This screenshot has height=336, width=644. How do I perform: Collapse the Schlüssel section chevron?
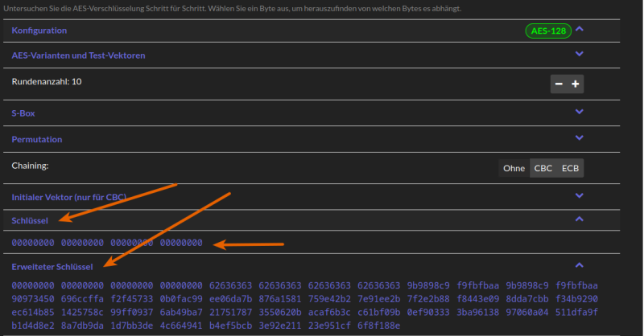click(579, 219)
